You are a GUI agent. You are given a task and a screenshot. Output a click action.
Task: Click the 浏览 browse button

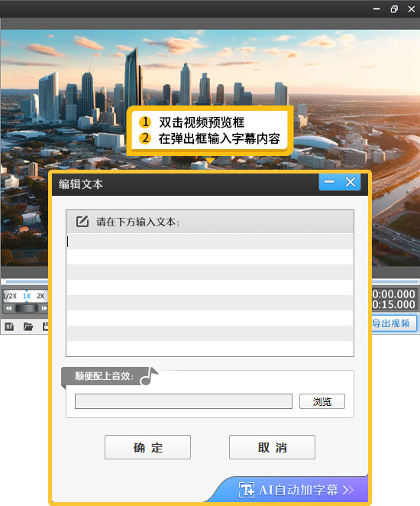coord(322,401)
